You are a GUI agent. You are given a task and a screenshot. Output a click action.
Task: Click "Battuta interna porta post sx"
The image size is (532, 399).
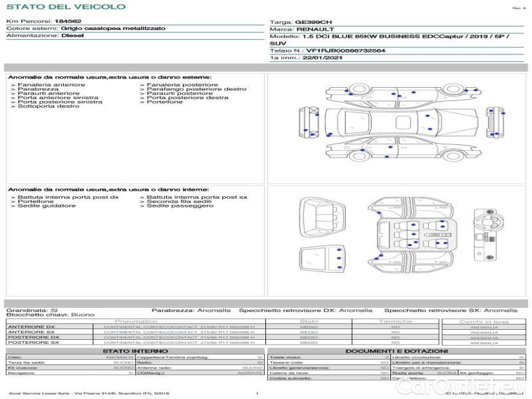point(197,197)
